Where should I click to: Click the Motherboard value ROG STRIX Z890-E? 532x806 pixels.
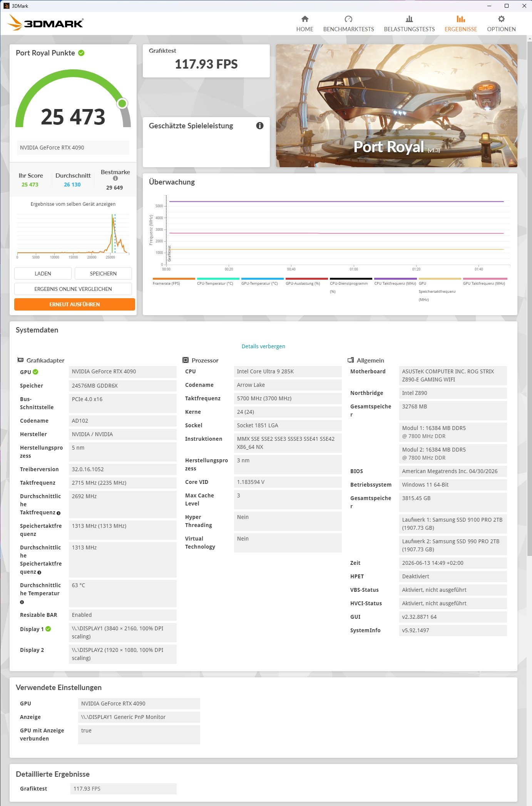453,375
